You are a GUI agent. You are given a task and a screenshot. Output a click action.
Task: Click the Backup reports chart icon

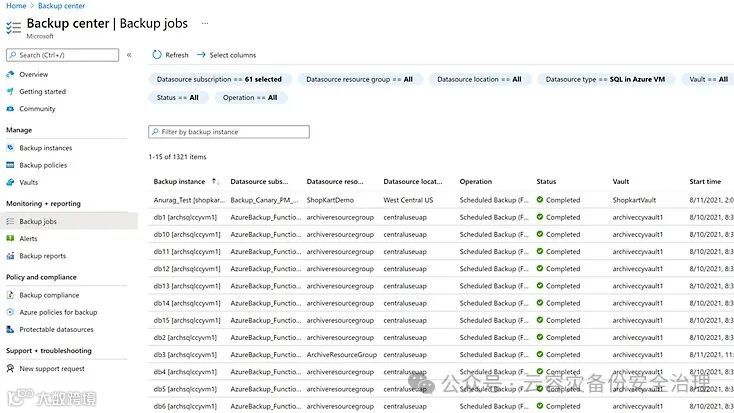(10, 256)
